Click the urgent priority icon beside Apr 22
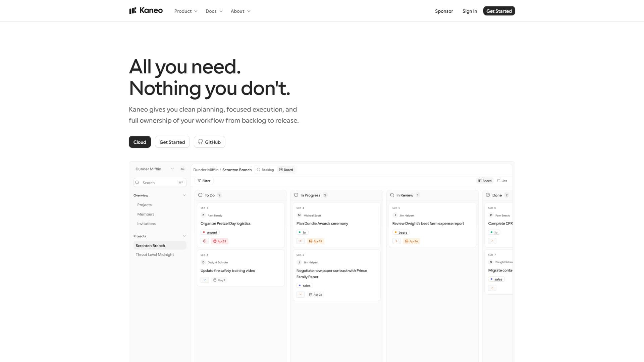This screenshot has width=644, height=362. coord(205,241)
